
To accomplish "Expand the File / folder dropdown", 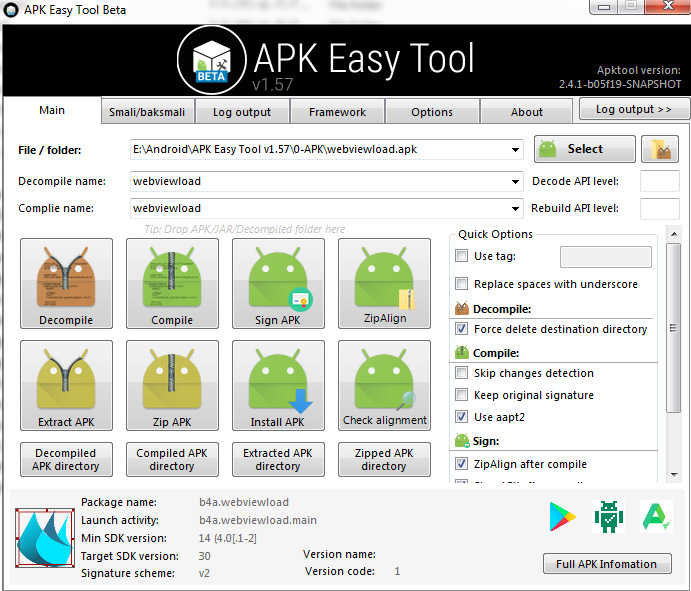I will tap(515, 149).
